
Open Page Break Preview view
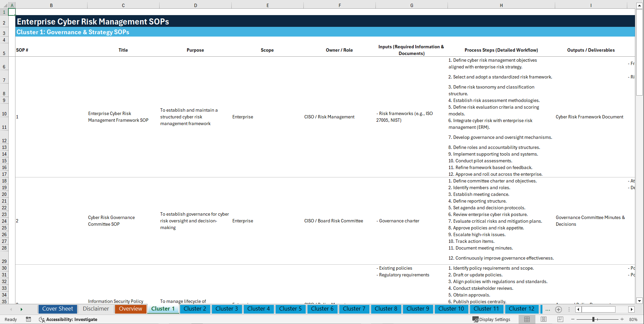point(560,319)
